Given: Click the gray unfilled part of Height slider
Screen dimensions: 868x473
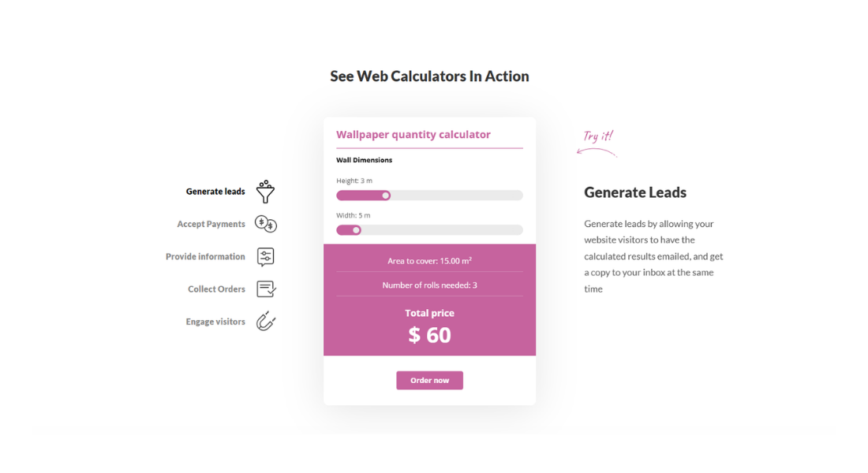Looking at the screenshot, I should tap(458, 196).
